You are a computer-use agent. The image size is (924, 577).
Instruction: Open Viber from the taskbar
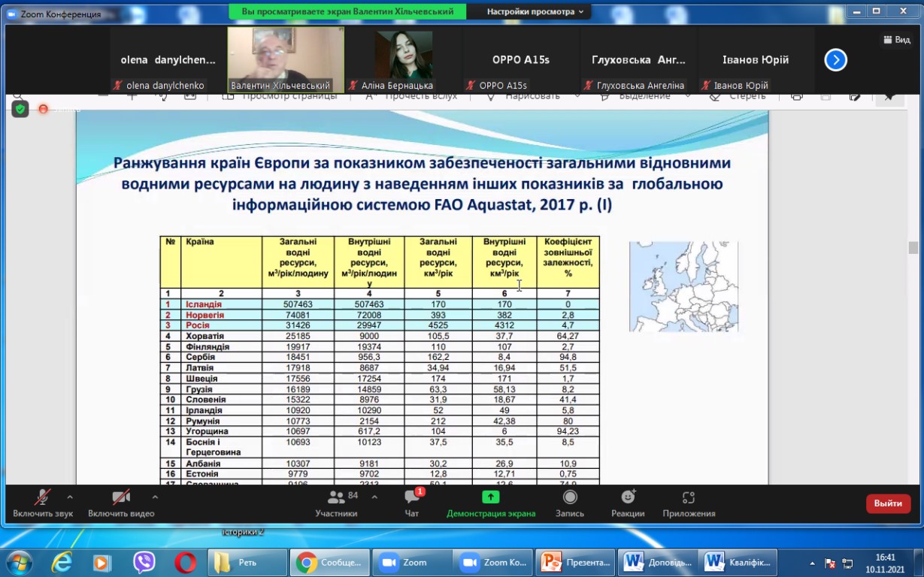point(144,562)
